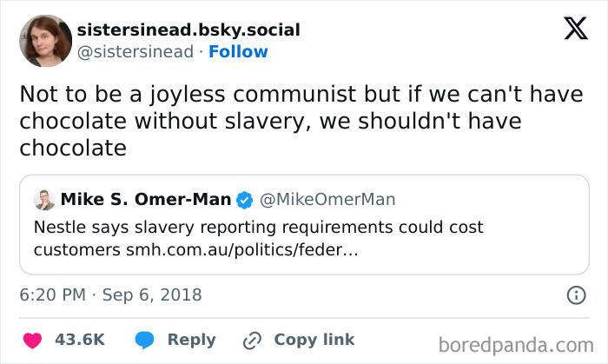Open sistersinead's profile avatar

click(x=45, y=40)
